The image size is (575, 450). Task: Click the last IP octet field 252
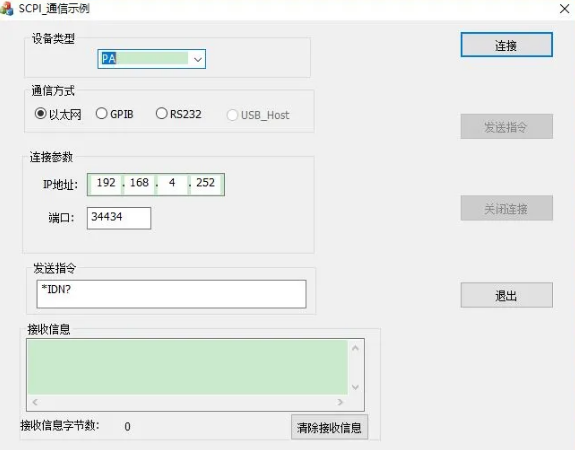[205, 183]
